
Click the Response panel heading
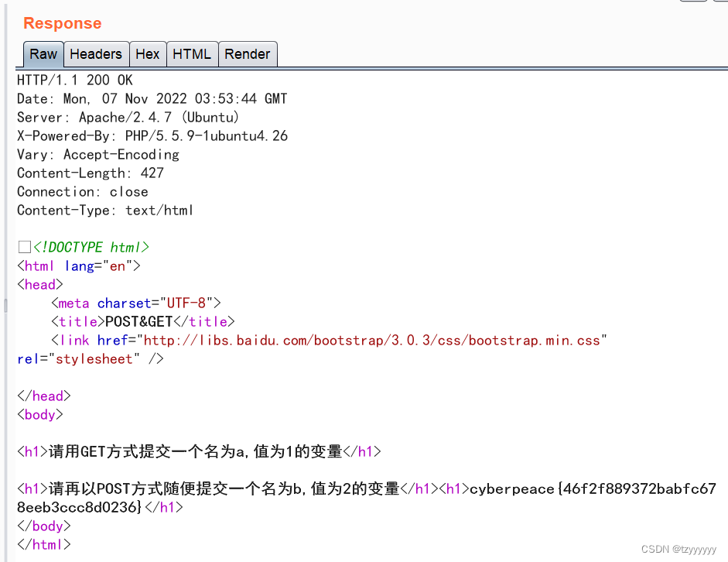(63, 23)
